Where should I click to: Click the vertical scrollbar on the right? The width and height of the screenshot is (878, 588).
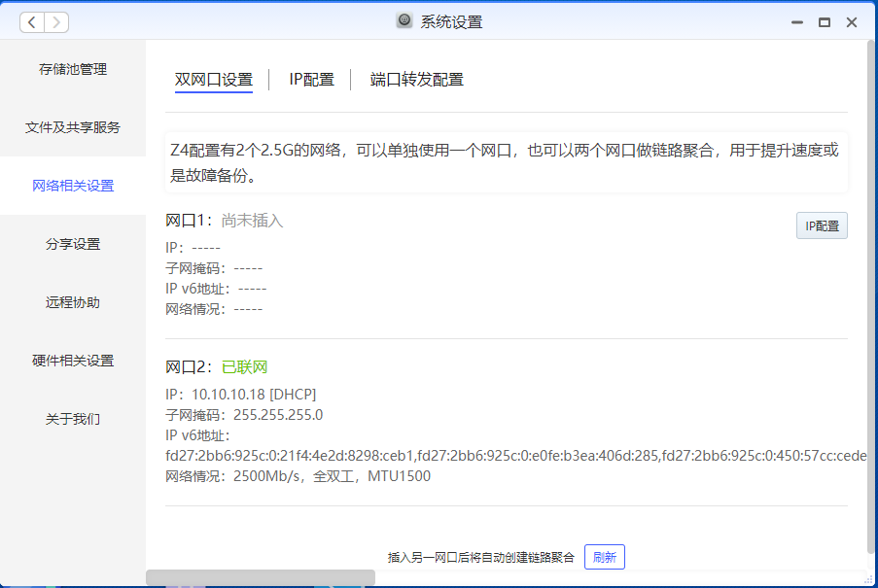click(x=871, y=292)
